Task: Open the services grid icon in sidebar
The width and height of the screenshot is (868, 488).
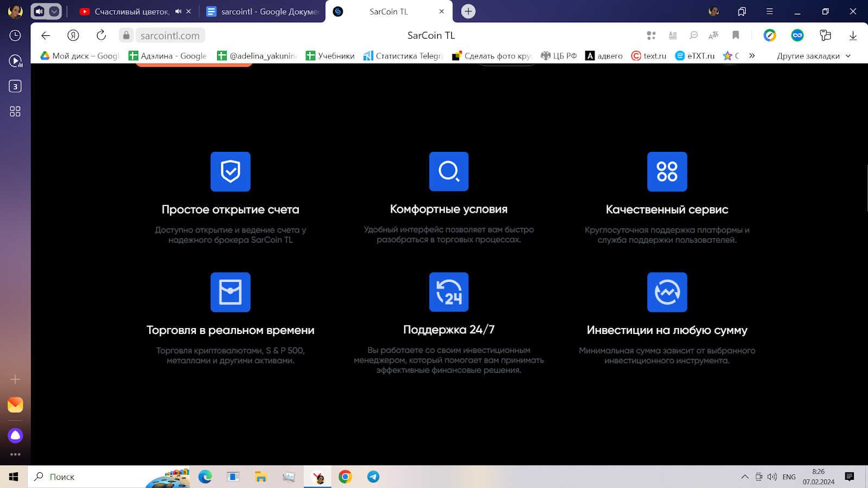Action: click(15, 111)
